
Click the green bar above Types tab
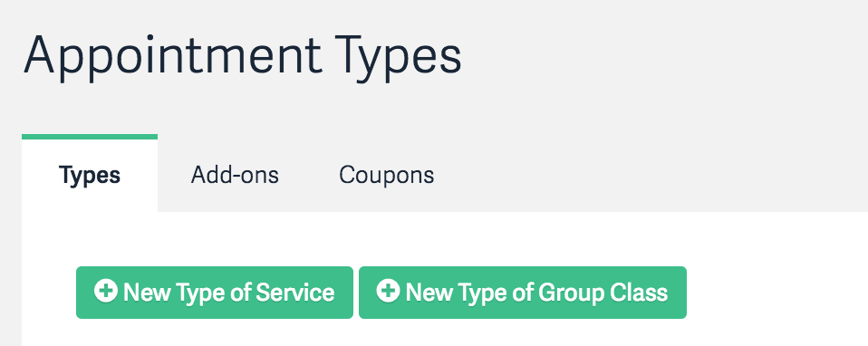tap(90, 137)
